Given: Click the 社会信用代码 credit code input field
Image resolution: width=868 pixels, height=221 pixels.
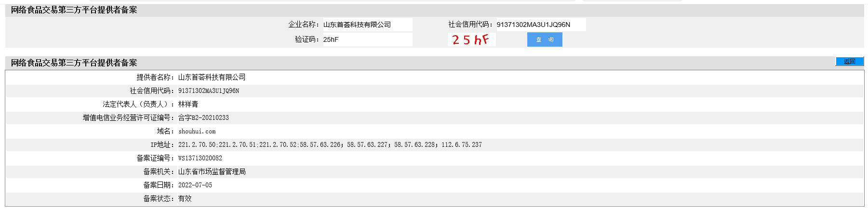Looking at the screenshot, I should [x=541, y=25].
